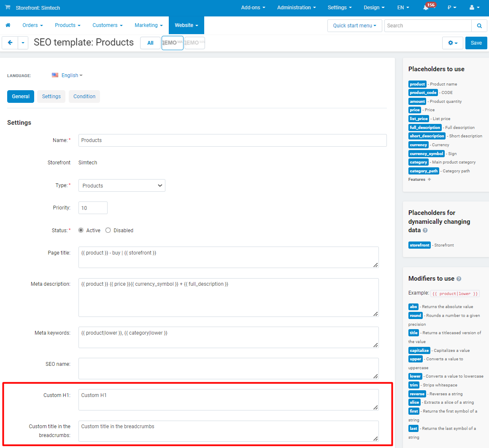Open the Marketing menu
The image size is (489, 448).
click(149, 25)
